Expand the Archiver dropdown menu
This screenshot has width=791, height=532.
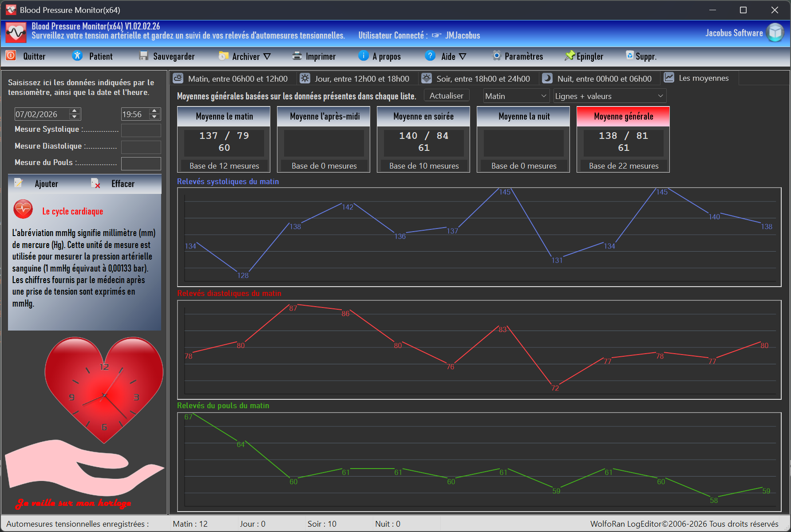[x=267, y=56]
